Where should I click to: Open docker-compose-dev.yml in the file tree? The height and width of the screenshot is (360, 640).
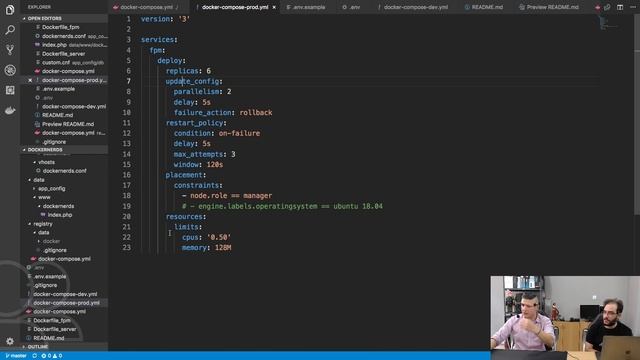point(65,294)
